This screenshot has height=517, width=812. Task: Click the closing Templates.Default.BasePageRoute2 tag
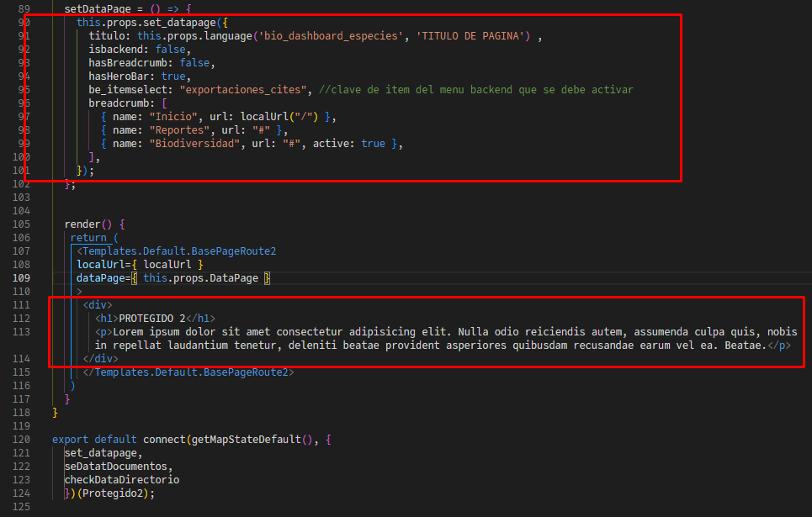[188, 372]
